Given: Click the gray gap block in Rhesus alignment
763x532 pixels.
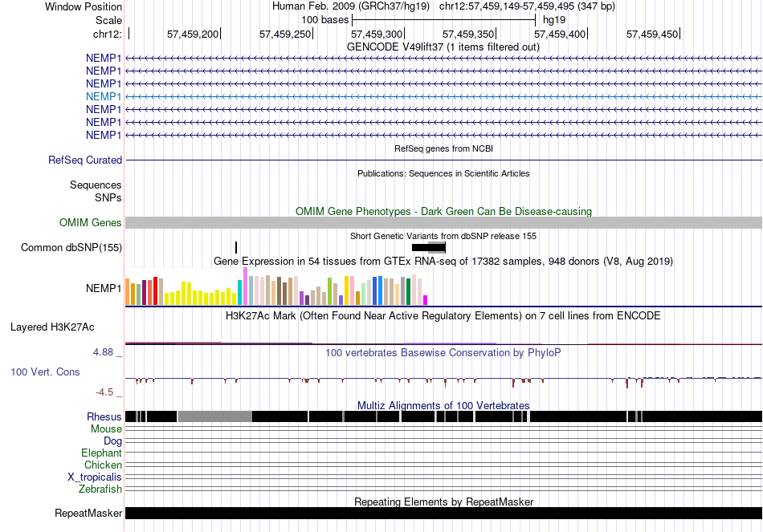Looking at the screenshot, I should coord(215,416).
